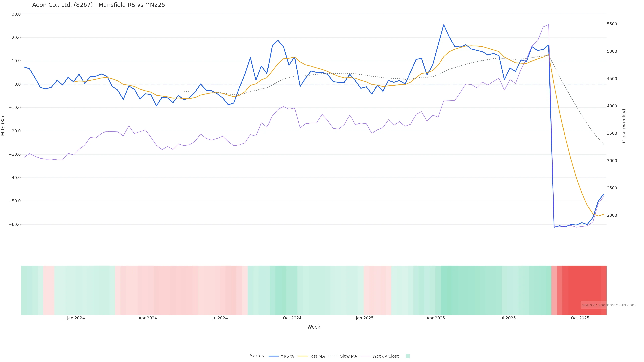
Task: Click the Jul 2024 date label
Action: [x=219, y=318]
